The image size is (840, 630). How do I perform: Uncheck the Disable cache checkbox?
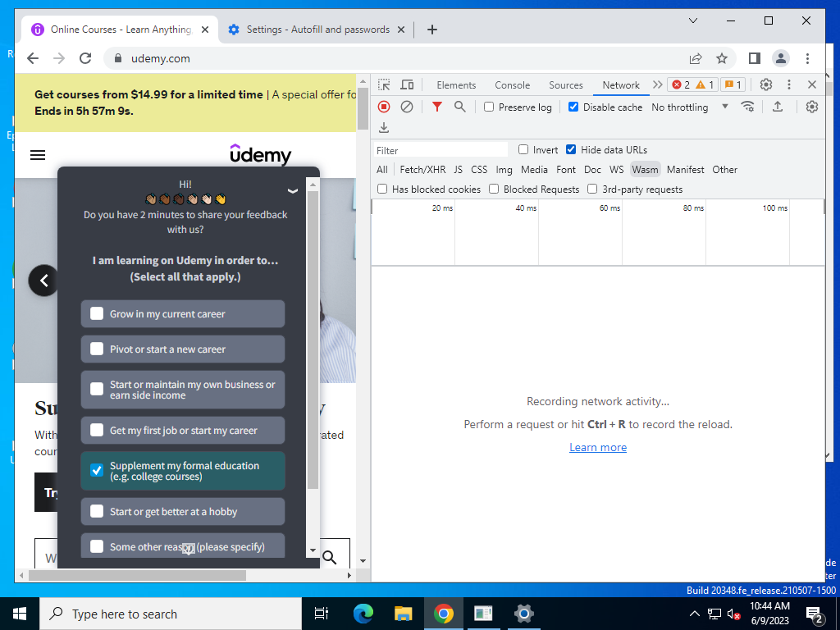[x=573, y=107]
